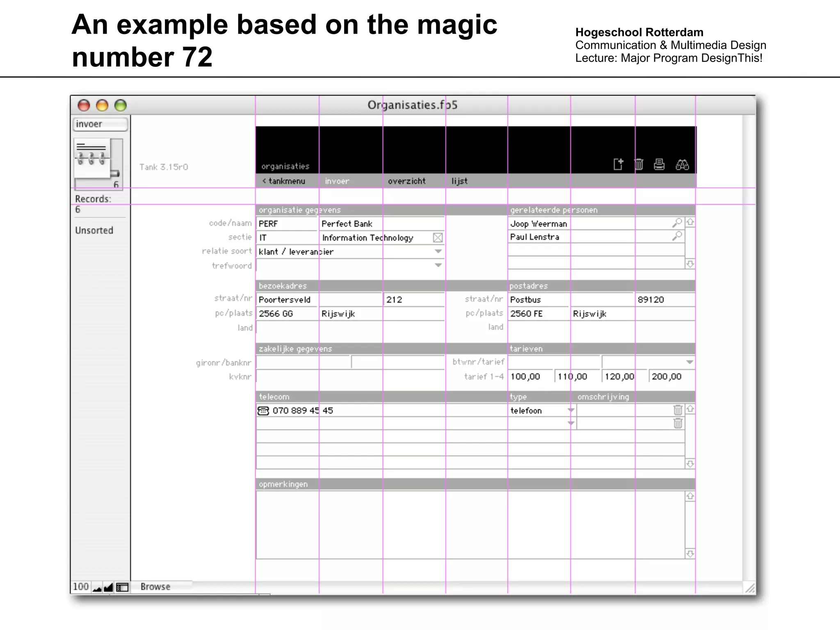Click the 2566 GG postcode field

[287, 313]
